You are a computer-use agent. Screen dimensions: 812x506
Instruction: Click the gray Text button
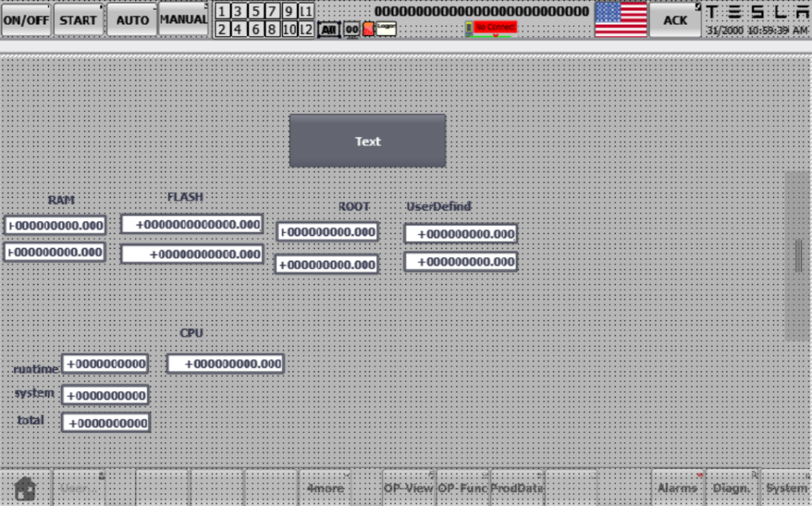point(368,141)
